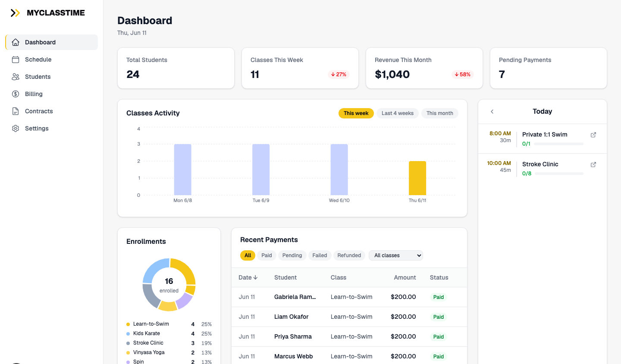Click the Kids Karate legend label
Viewport: 621px width, 364px height.
147,333
